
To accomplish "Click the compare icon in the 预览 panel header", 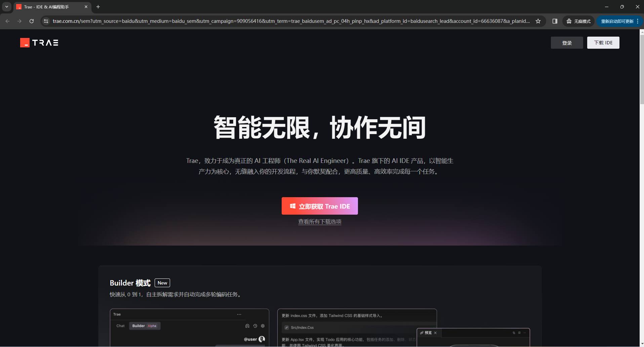I will coord(514,333).
